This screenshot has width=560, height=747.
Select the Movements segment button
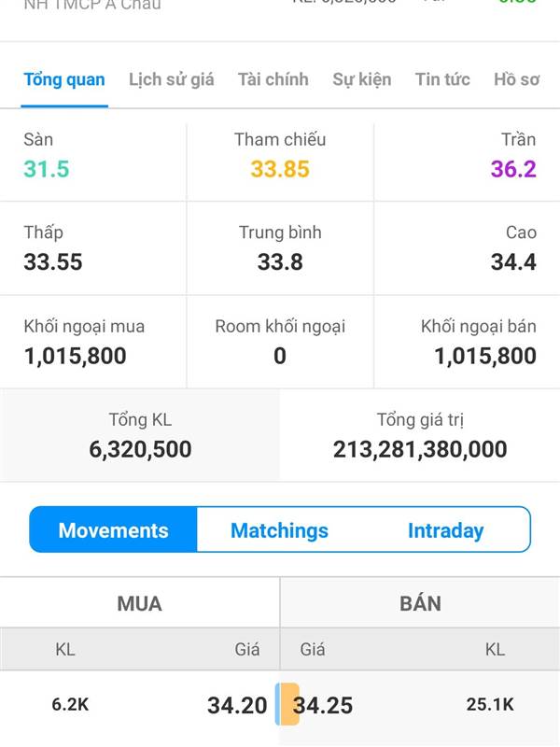coord(113,529)
